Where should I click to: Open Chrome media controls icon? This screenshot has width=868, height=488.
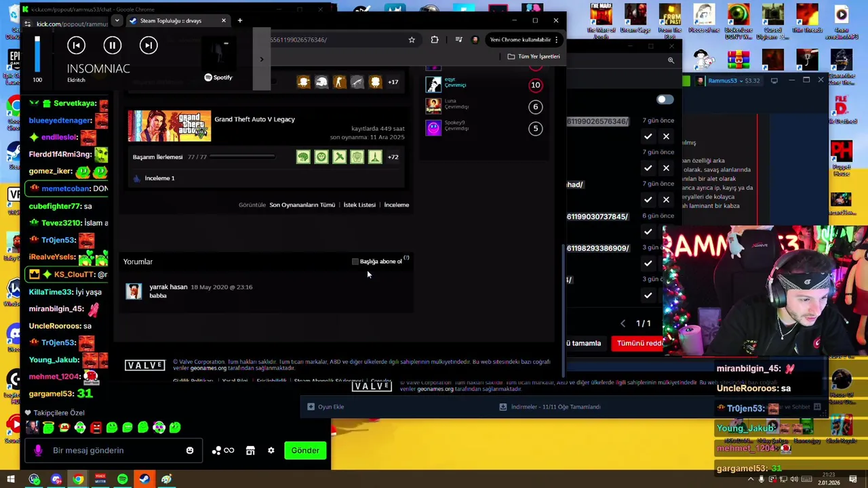click(x=459, y=40)
